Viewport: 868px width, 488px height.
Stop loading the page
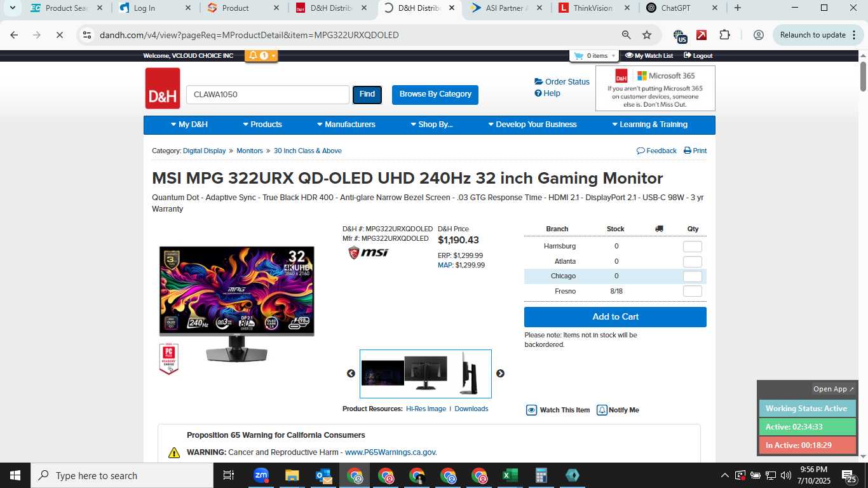pos(59,35)
